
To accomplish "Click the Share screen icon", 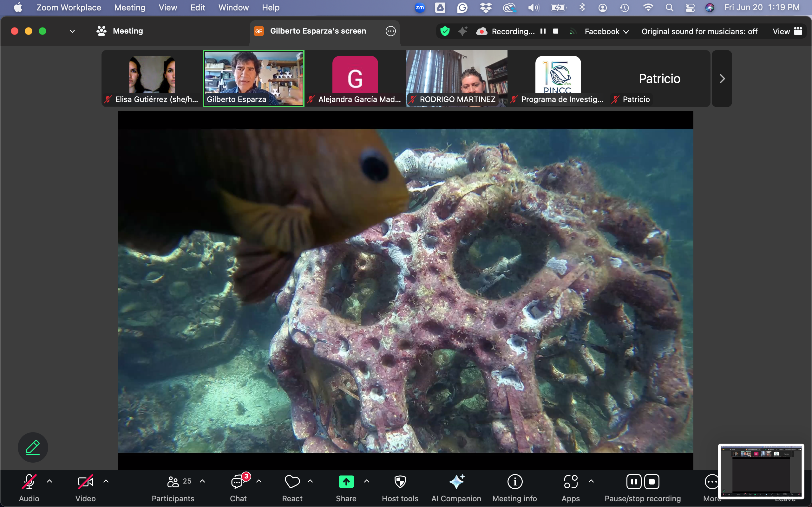I will (x=346, y=482).
